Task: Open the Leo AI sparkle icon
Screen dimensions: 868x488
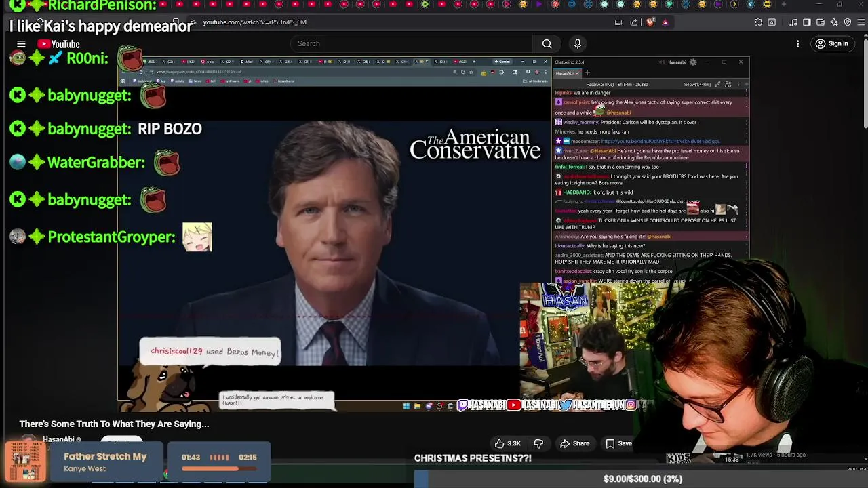Action: (x=834, y=22)
